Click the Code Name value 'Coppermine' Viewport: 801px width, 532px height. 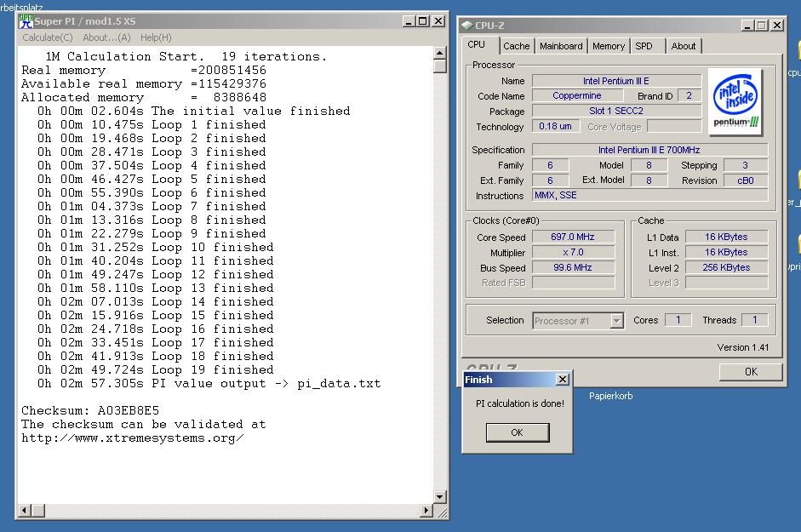577,95
